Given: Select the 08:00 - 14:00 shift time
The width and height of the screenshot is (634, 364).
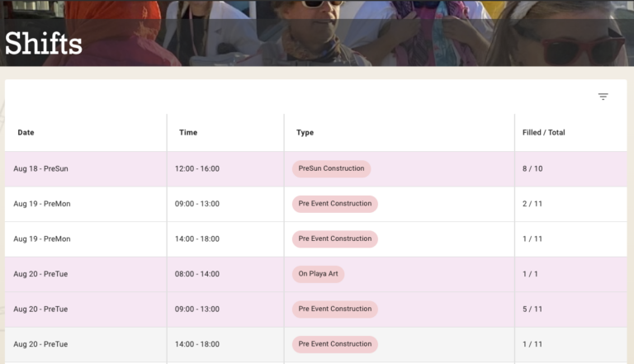Looking at the screenshot, I should click(196, 274).
